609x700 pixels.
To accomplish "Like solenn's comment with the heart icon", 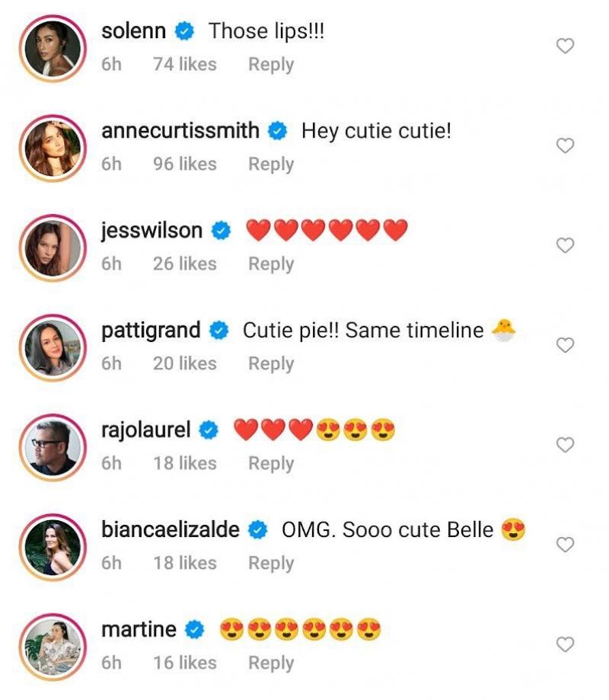I will (564, 46).
